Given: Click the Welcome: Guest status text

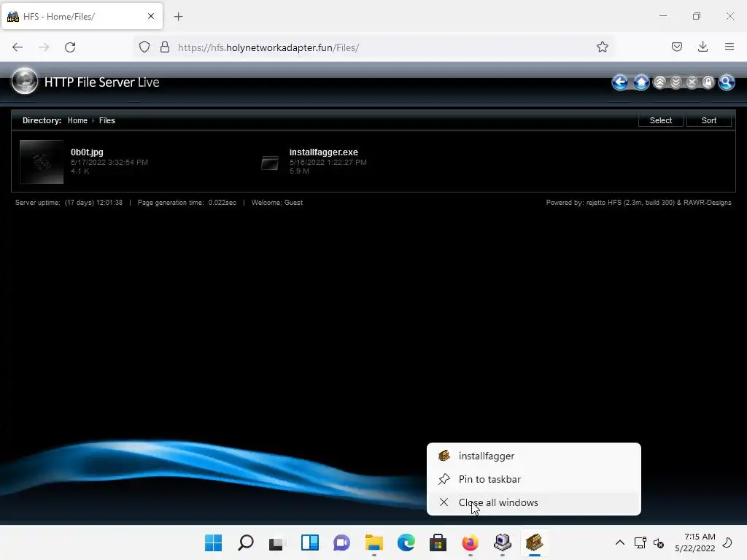Looking at the screenshot, I should click(276, 203).
